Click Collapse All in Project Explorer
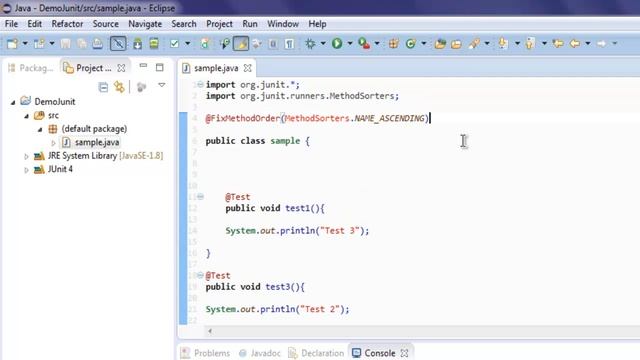 (x=103, y=87)
